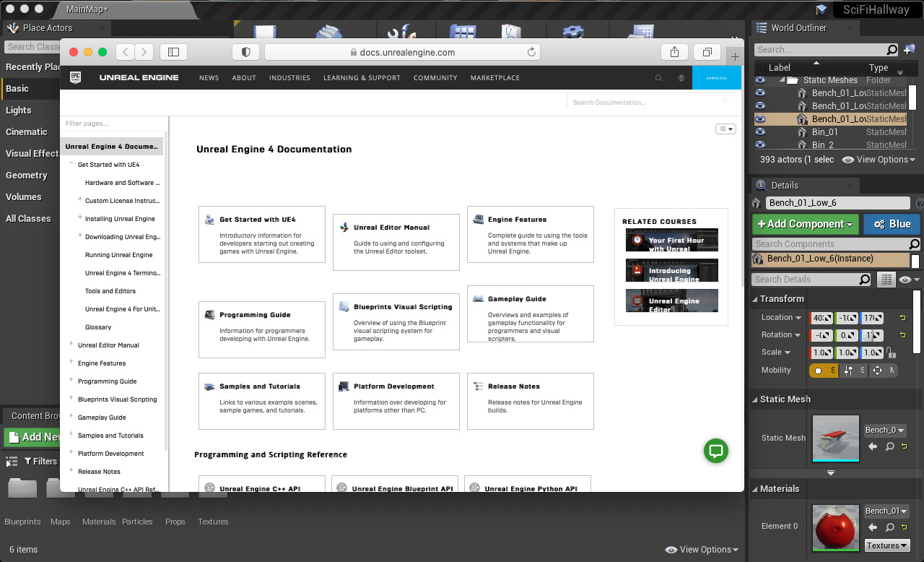Open the Location type dropdown
Viewport: 924px width, 562px height.
(781, 318)
